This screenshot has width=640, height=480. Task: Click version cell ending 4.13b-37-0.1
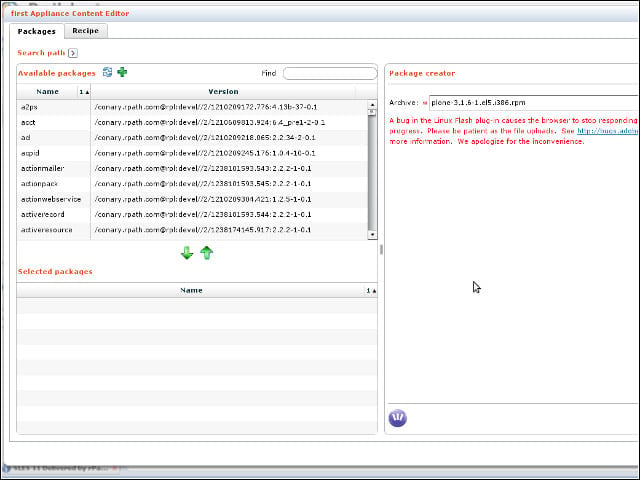(206, 107)
